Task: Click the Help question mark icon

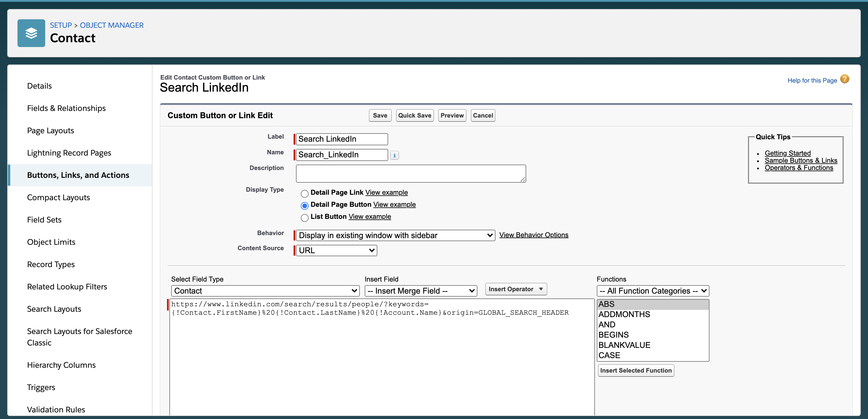Action: 844,79
